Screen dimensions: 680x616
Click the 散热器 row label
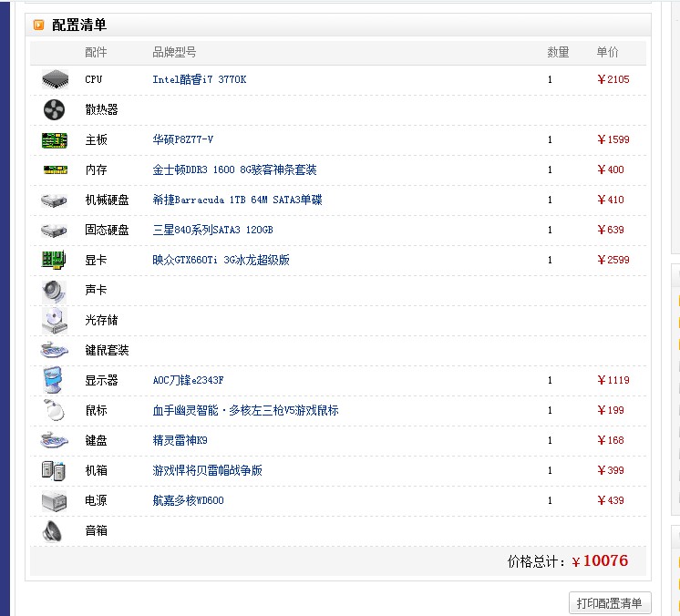101,109
